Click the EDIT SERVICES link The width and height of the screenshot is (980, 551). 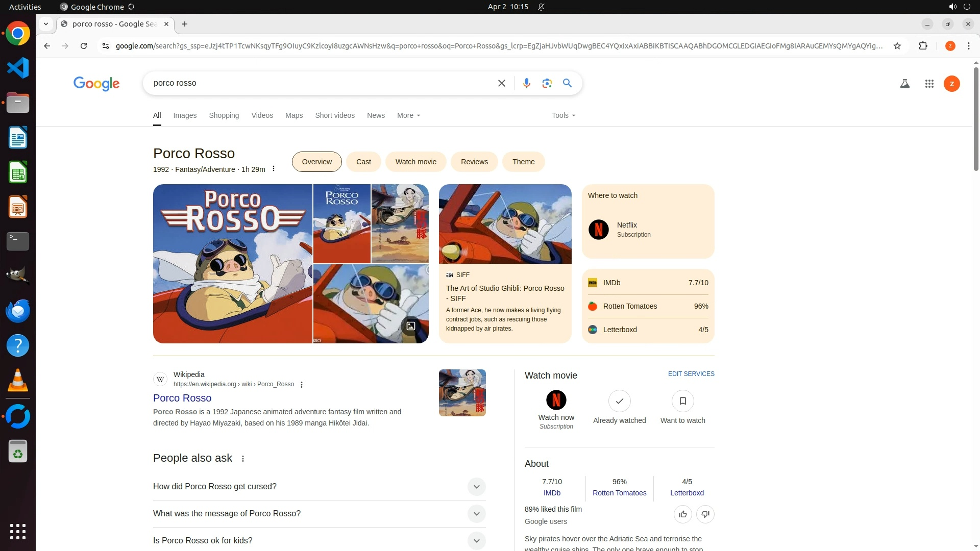[x=691, y=374]
